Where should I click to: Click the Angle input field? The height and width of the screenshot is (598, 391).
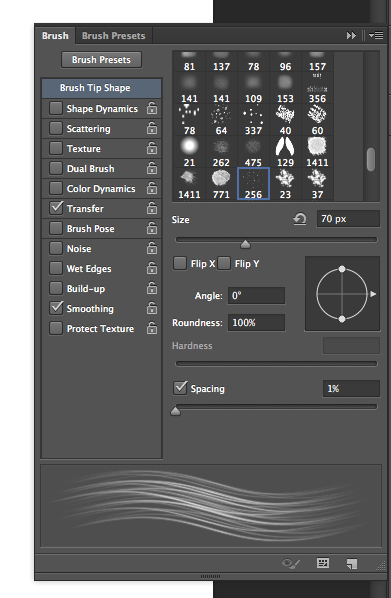point(256,296)
